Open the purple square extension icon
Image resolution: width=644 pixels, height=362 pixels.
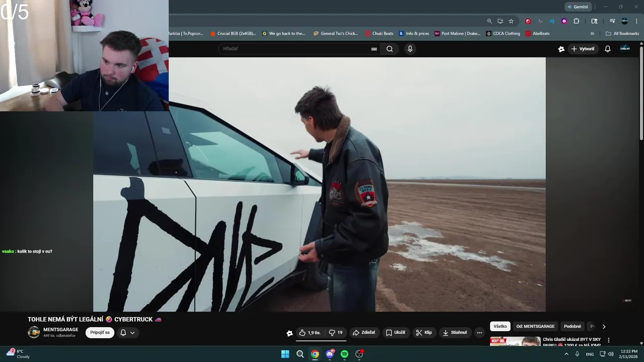coord(564,21)
